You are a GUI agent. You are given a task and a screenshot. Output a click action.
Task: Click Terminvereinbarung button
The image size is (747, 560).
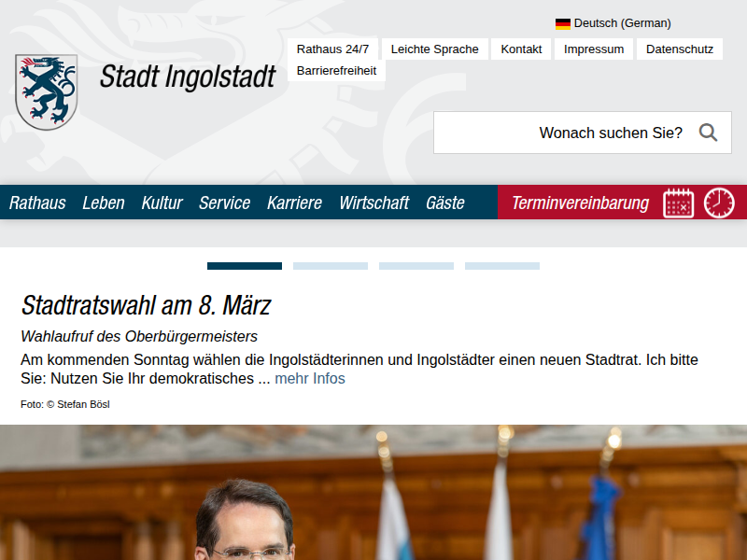(580, 203)
